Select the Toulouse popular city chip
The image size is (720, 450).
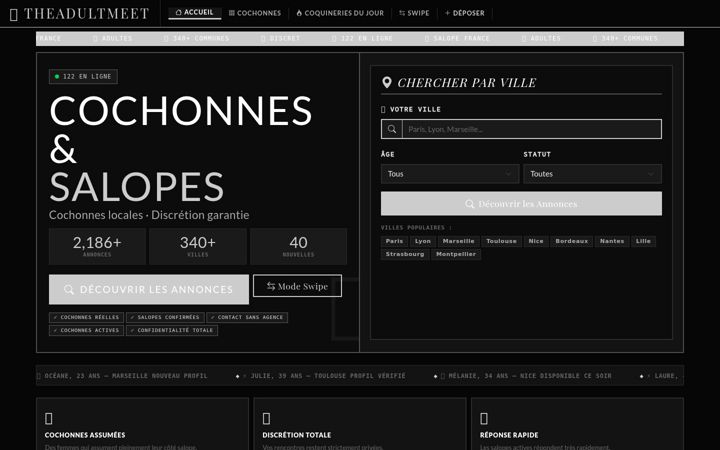pyautogui.click(x=501, y=241)
